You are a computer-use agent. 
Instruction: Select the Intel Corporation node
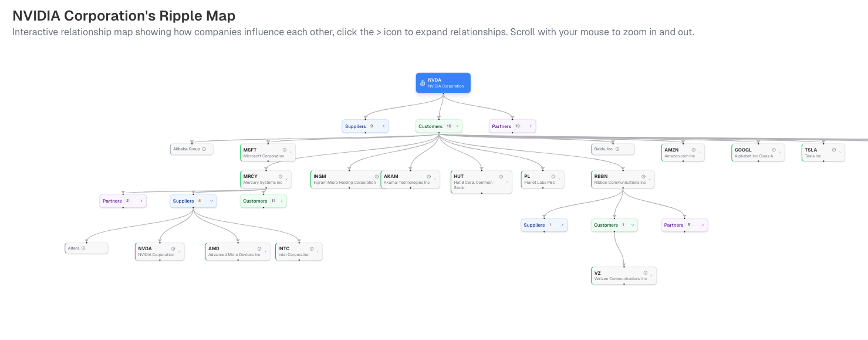(293, 251)
